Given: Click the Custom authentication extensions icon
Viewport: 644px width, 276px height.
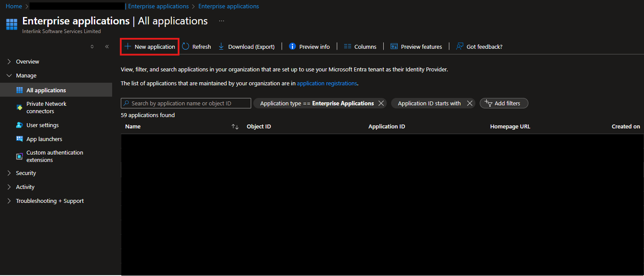Looking at the screenshot, I should (x=19, y=156).
